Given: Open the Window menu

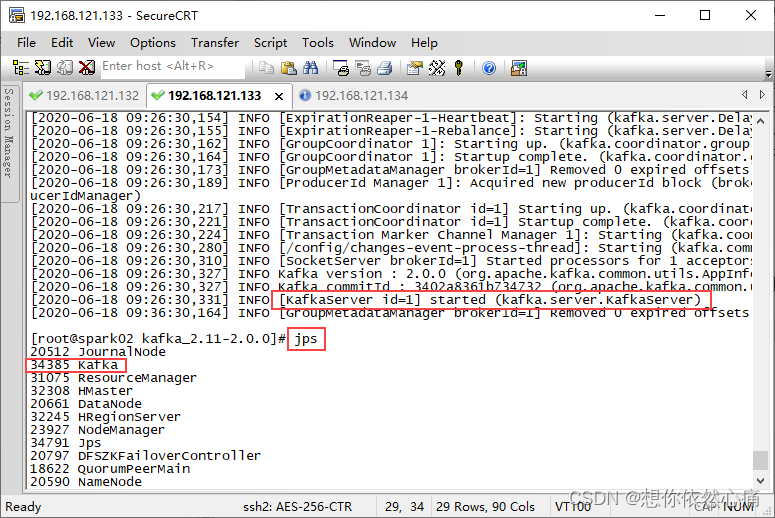Looking at the screenshot, I should 372,43.
